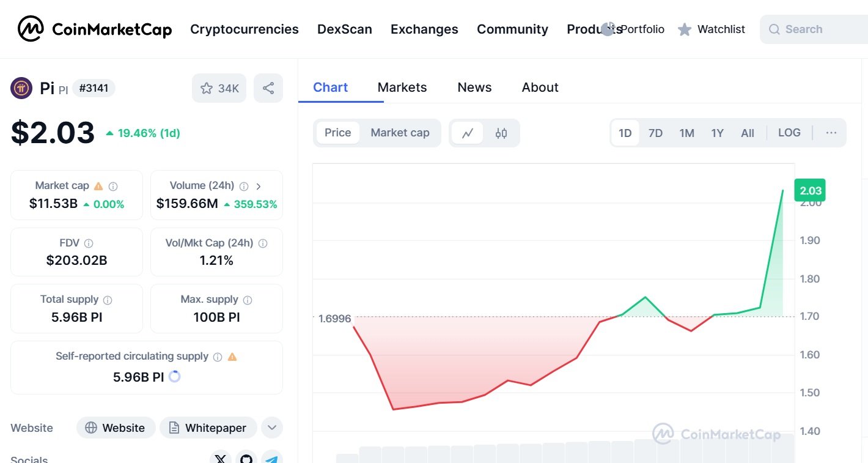Screen dimensions: 868x463
Task: Expand the website links dropdown chevron
Action: 272,428
